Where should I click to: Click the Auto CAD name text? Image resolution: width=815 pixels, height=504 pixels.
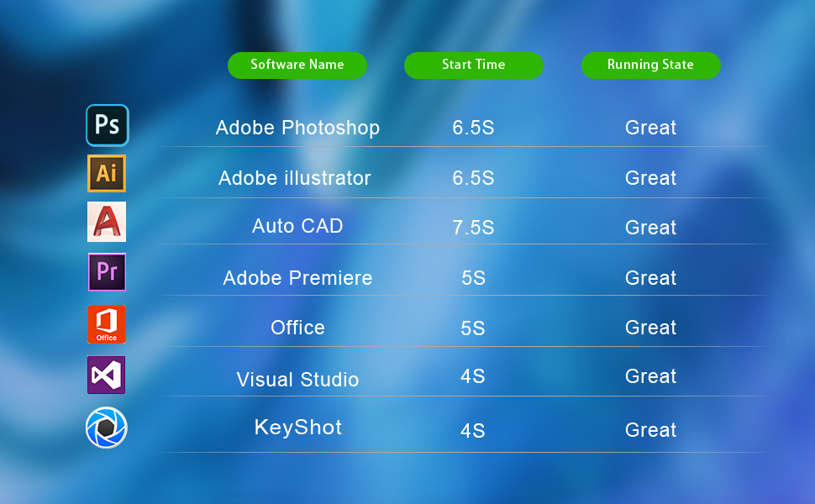(297, 226)
